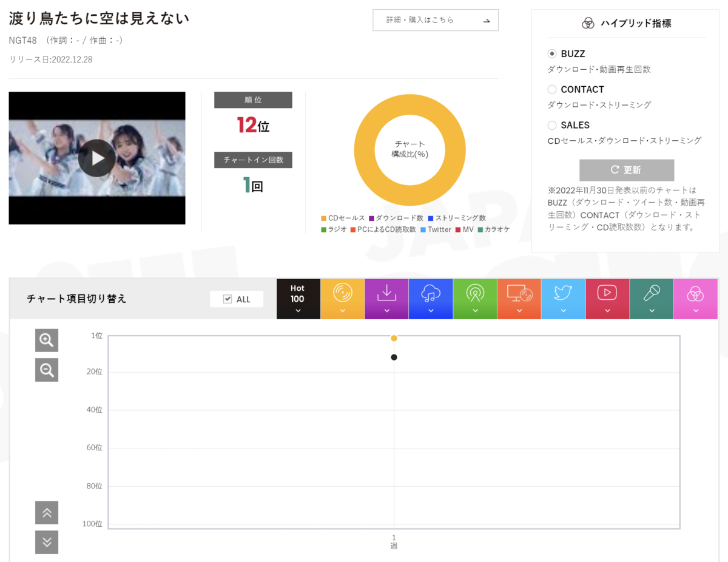The height and width of the screenshot is (562, 728).
Task: Click the Twitter legend entry
Action: [x=436, y=229]
